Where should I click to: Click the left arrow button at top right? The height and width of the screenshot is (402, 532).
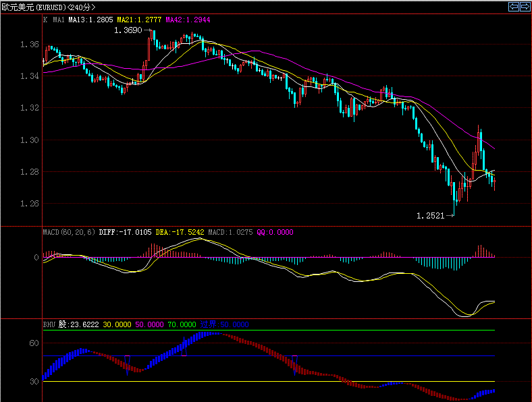click(513, 7)
